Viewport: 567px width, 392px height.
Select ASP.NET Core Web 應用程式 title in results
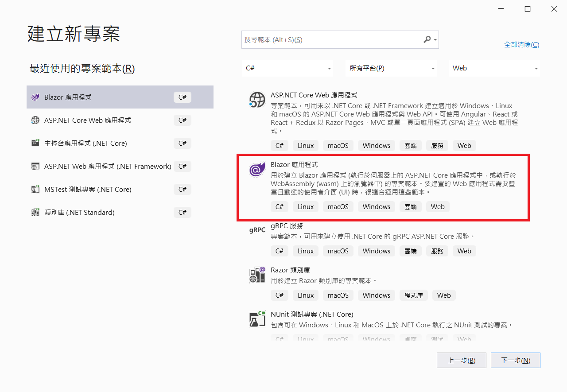point(314,95)
